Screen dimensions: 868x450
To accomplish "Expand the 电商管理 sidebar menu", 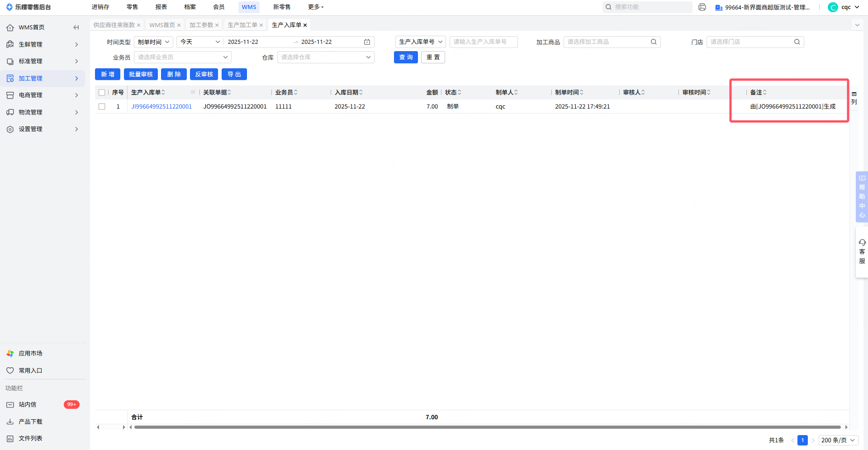I will pos(43,95).
